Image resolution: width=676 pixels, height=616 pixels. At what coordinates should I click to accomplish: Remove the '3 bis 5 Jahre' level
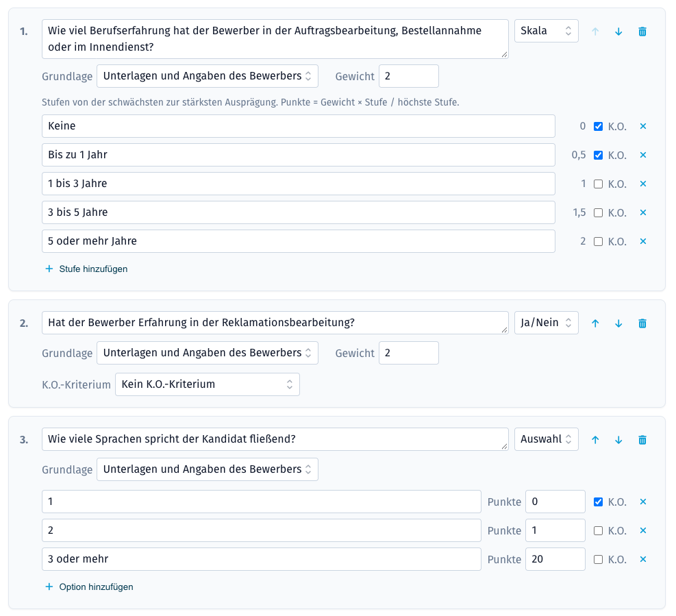click(643, 212)
